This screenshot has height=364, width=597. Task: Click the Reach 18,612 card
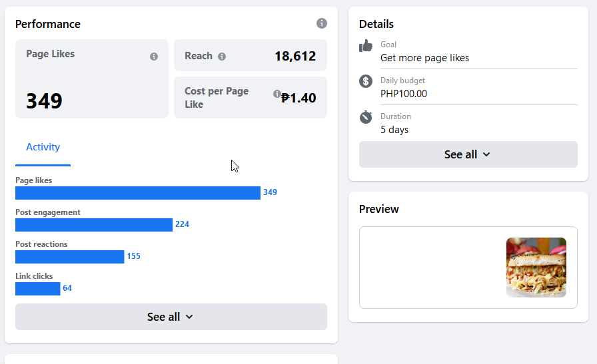pyautogui.click(x=251, y=55)
